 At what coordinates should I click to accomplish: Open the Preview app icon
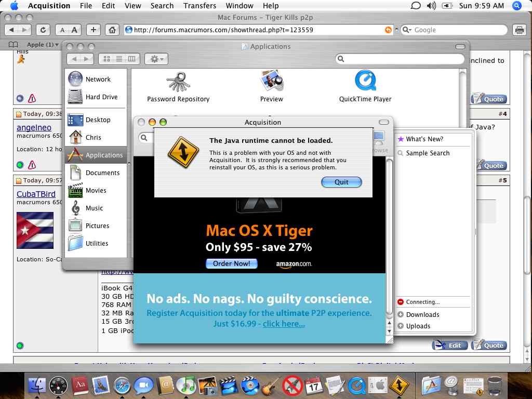(271, 86)
